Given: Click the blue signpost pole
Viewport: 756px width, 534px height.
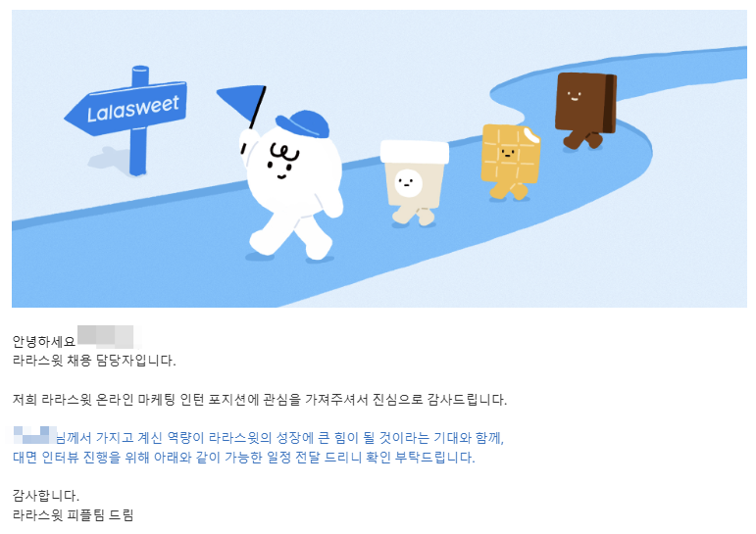Looking at the screenshot, I should [x=139, y=121].
